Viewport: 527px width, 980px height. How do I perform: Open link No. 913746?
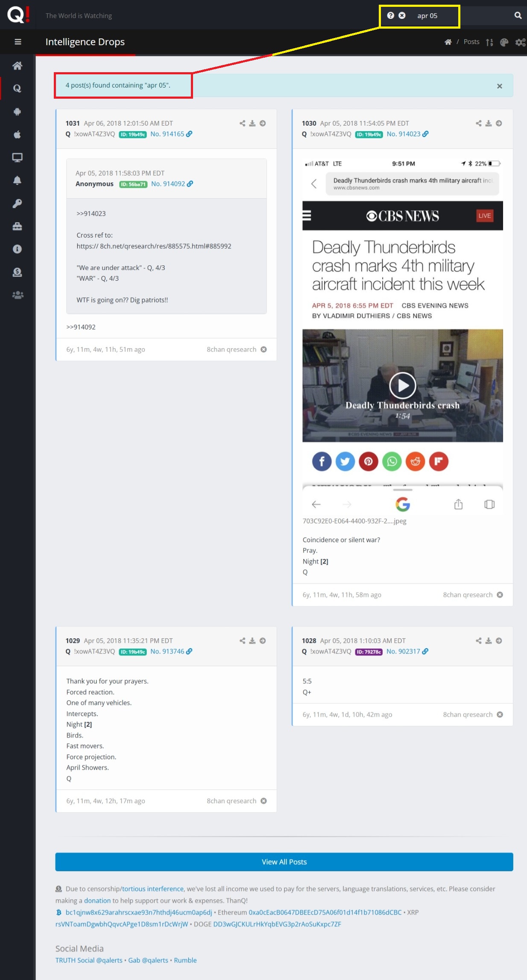(171, 651)
